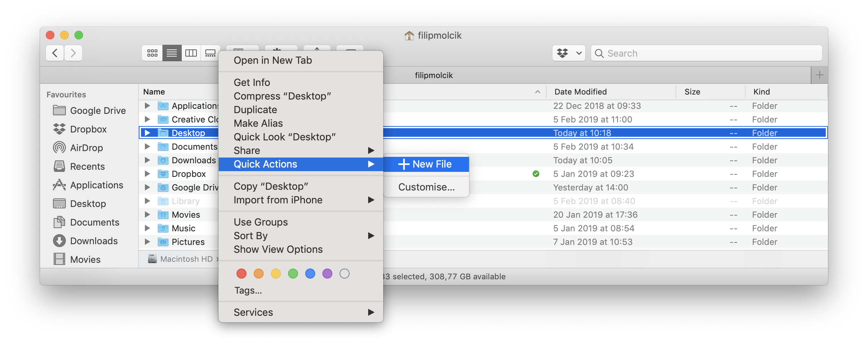This screenshot has width=868, height=338.
Task: Switch to column view
Action: pyautogui.click(x=191, y=53)
